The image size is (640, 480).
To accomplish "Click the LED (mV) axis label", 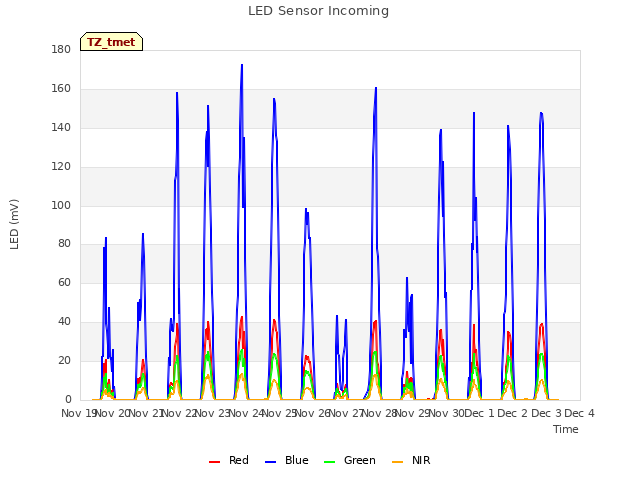I will (x=14, y=224).
